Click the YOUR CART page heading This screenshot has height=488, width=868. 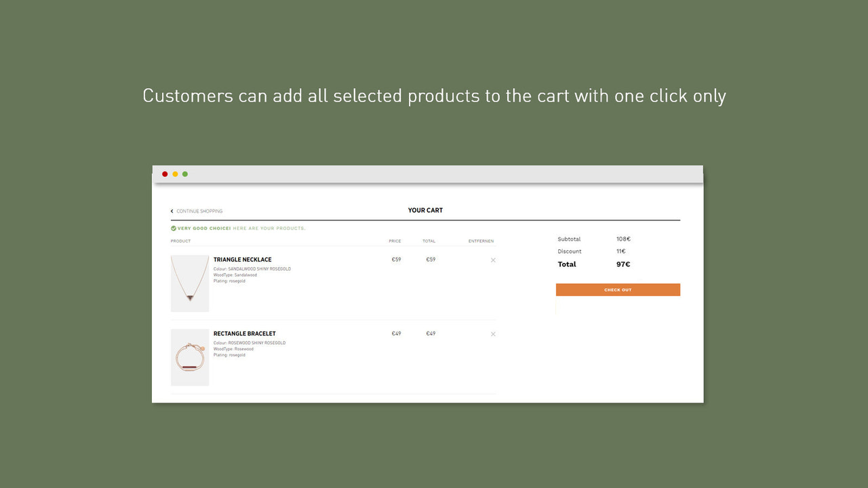click(x=425, y=210)
